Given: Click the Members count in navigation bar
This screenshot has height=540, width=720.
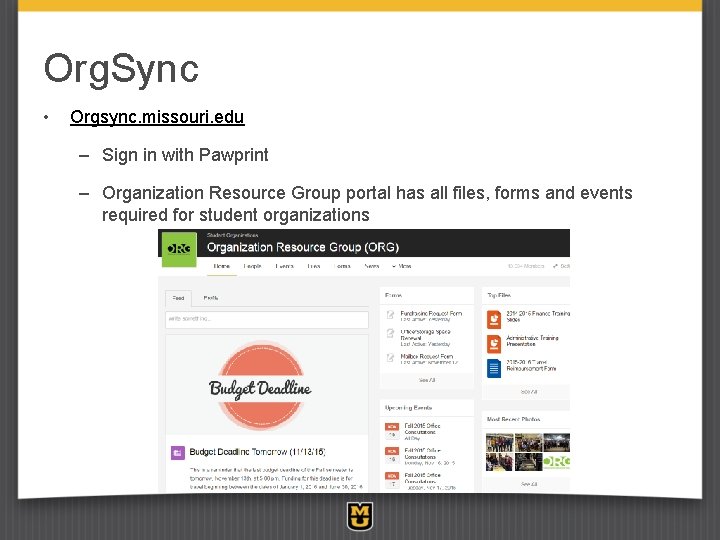Looking at the screenshot, I should pos(526,266).
